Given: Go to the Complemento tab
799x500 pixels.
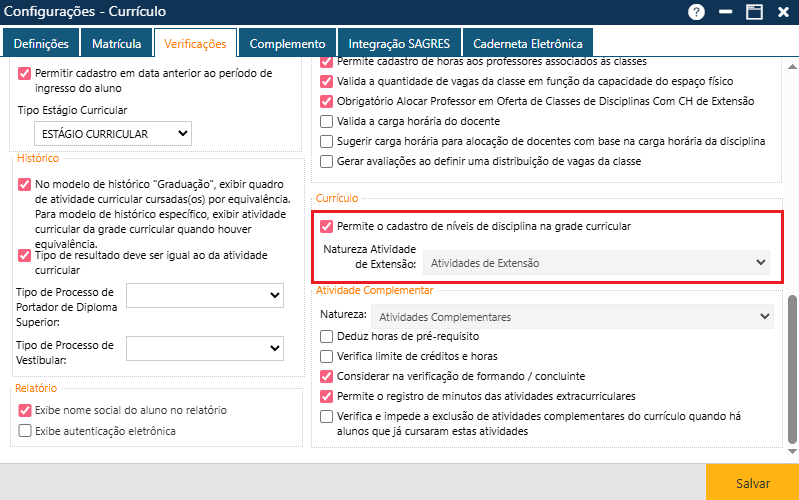Looking at the screenshot, I should pos(287,44).
